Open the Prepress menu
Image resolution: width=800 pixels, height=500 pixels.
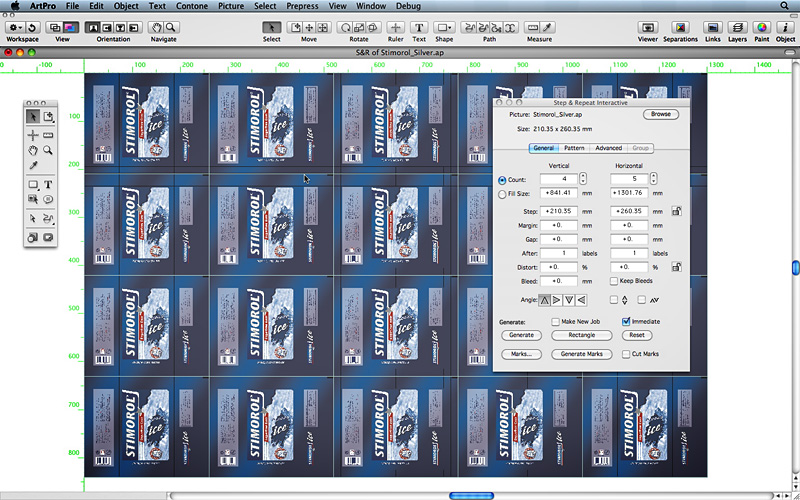pos(302,6)
